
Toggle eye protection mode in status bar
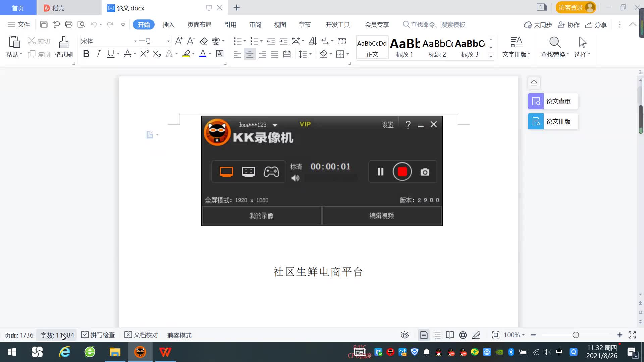(405, 335)
